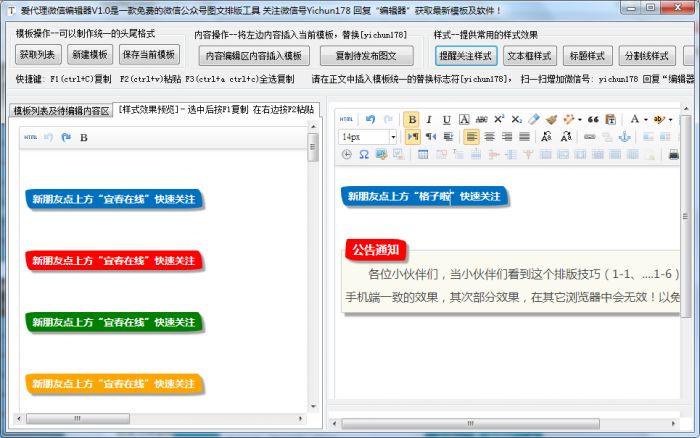This screenshot has width=700, height=438.
Task: Redo action in left preview toolbar
Action: 66,137
